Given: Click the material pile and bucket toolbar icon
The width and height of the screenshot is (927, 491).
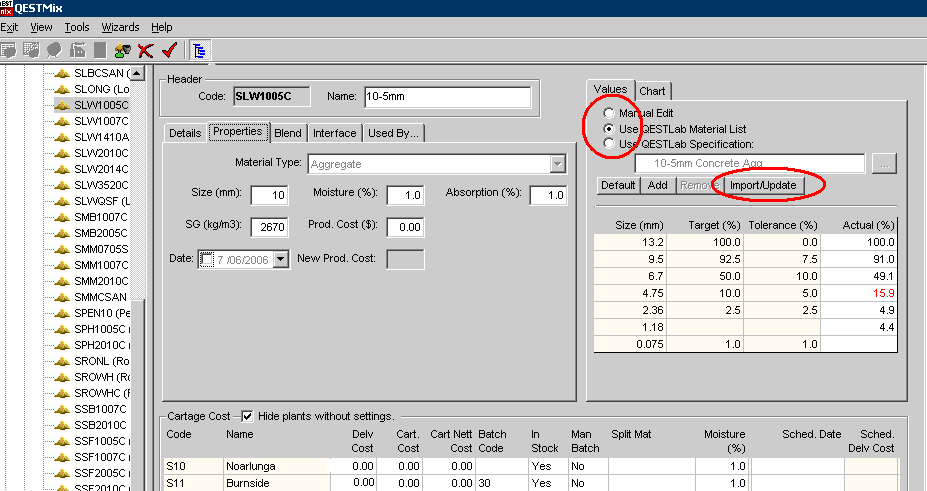Looking at the screenshot, I should tap(122, 49).
